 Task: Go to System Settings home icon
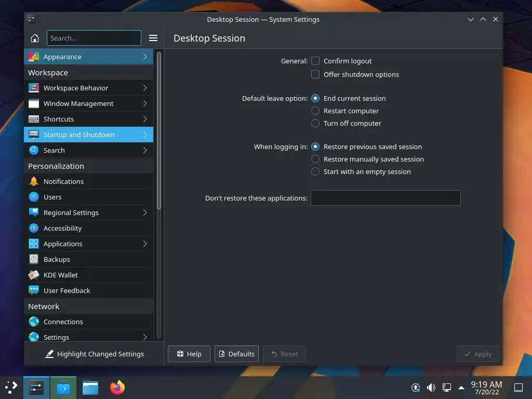(35, 38)
